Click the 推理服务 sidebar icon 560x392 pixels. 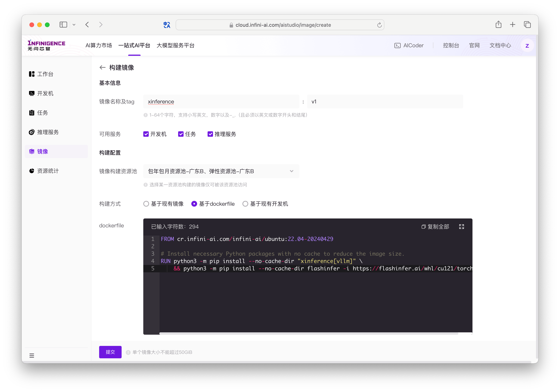pyautogui.click(x=32, y=132)
